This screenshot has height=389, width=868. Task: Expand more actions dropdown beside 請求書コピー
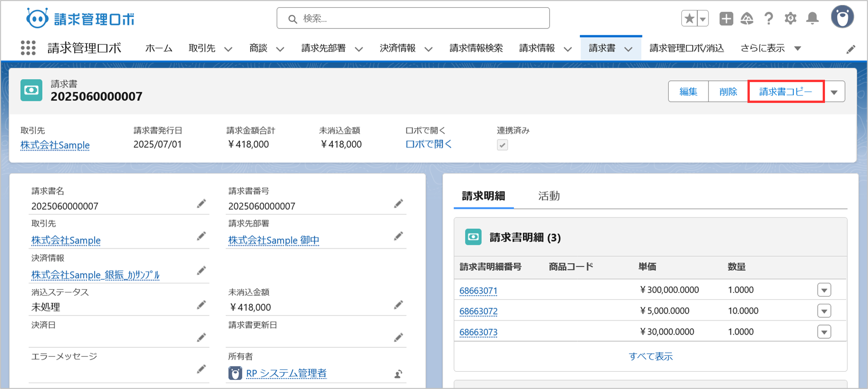coord(834,92)
